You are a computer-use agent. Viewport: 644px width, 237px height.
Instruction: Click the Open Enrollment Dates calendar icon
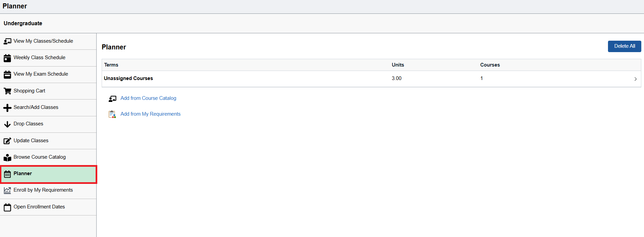(7, 207)
